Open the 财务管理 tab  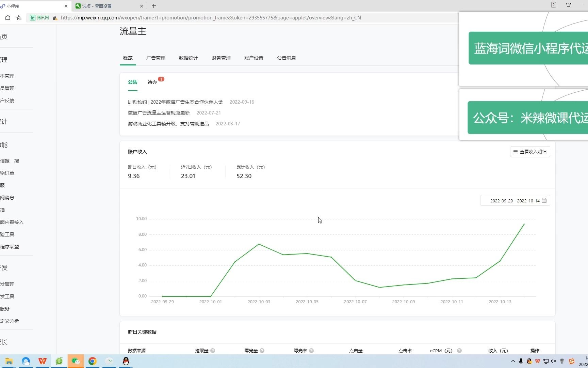(x=221, y=58)
